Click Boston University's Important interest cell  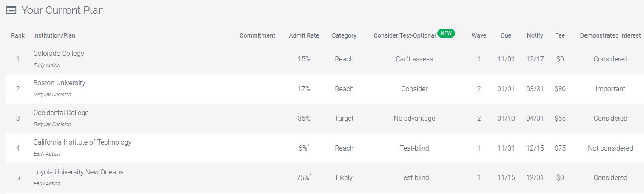coord(610,89)
